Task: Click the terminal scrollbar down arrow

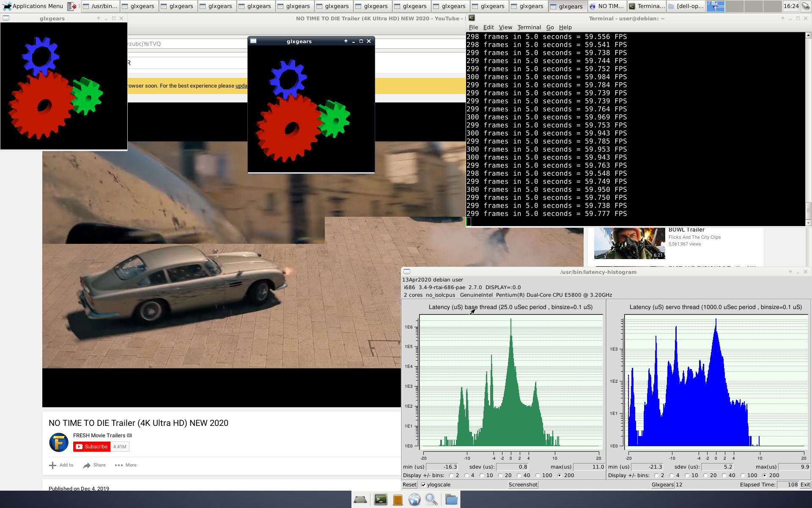Action: tap(808, 223)
